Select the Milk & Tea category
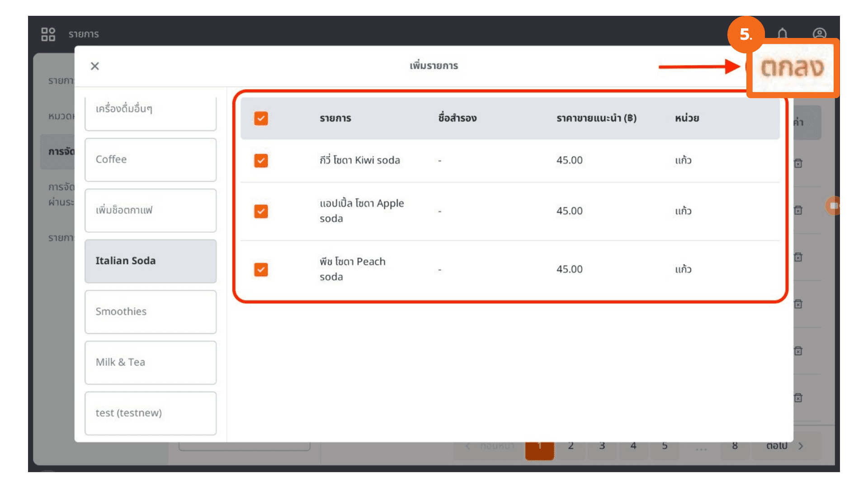The height and width of the screenshot is (488, 868). click(x=151, y=362)
